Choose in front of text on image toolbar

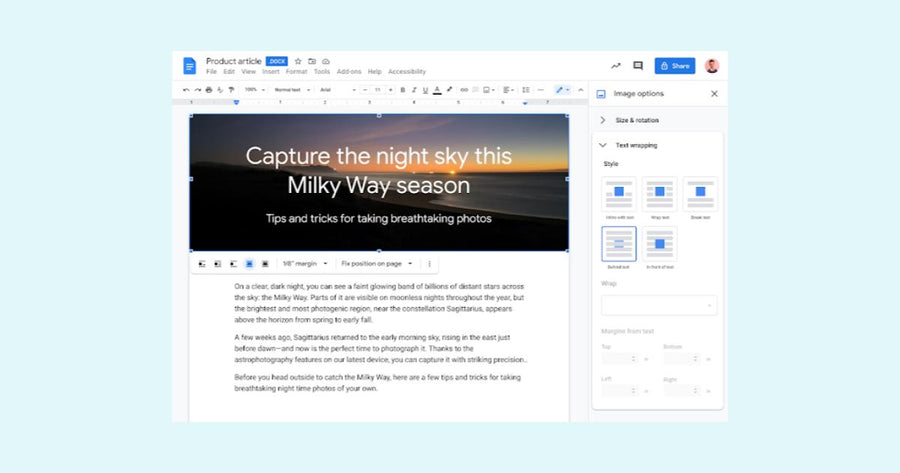pos(265,264)
